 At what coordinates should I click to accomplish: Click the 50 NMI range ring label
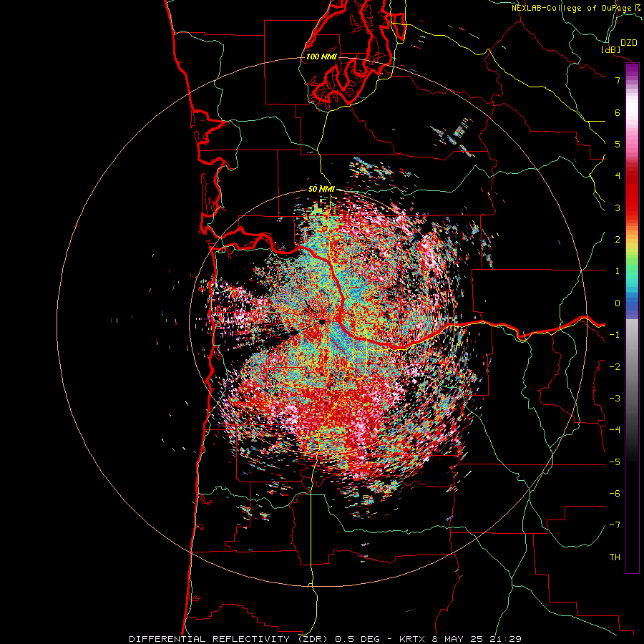tap(321, 189)
